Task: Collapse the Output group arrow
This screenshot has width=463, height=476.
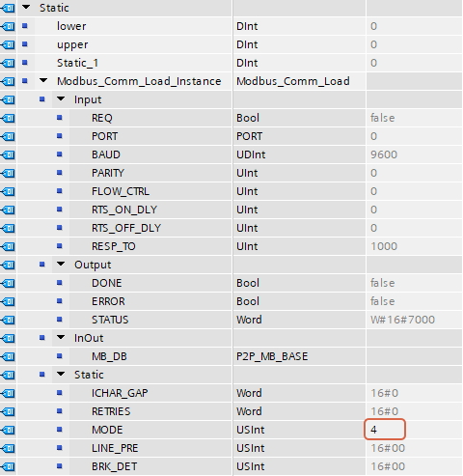Action: click(x=61, y=264)
